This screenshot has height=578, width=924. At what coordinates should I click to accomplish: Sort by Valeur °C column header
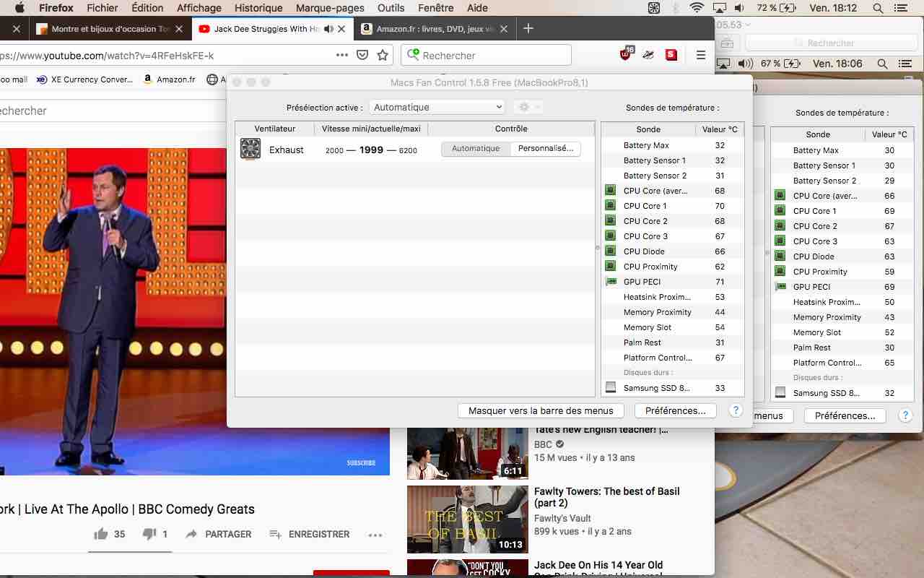tap(720, 129)
